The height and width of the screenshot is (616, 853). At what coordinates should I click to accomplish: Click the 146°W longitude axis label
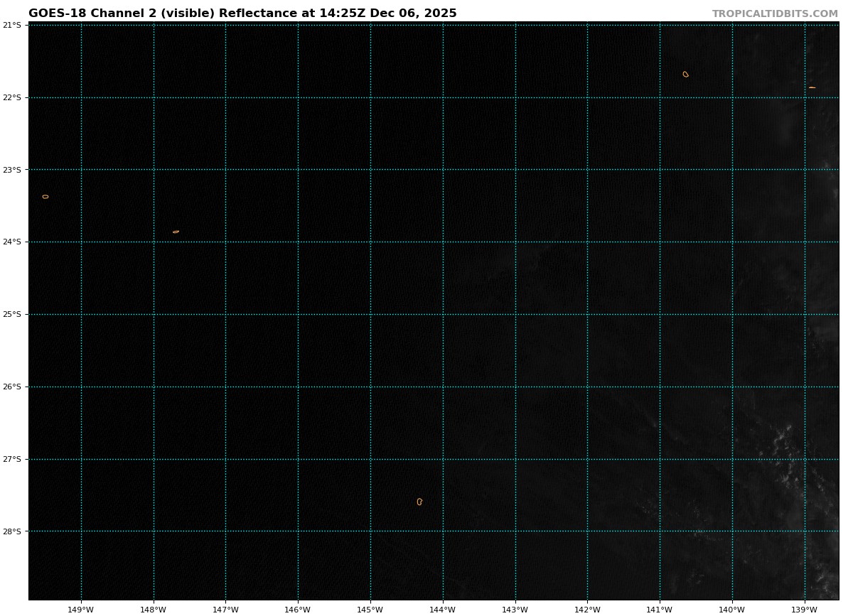click(297, 610)
